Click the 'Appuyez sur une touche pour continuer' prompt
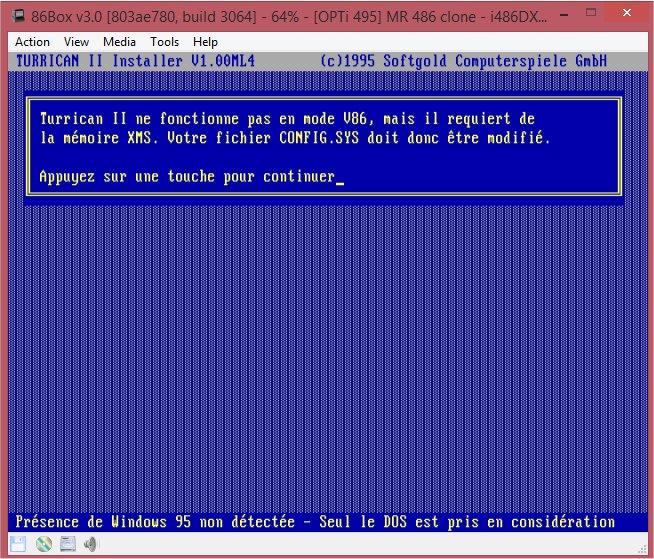Screen dimensions: 654x559 click(187, 177)
